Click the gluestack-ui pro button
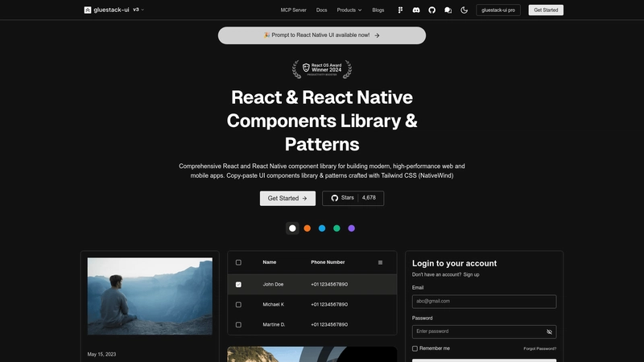The height and width of the screenshot is (362, 644). pyautogui.click(x=498, y=10)
